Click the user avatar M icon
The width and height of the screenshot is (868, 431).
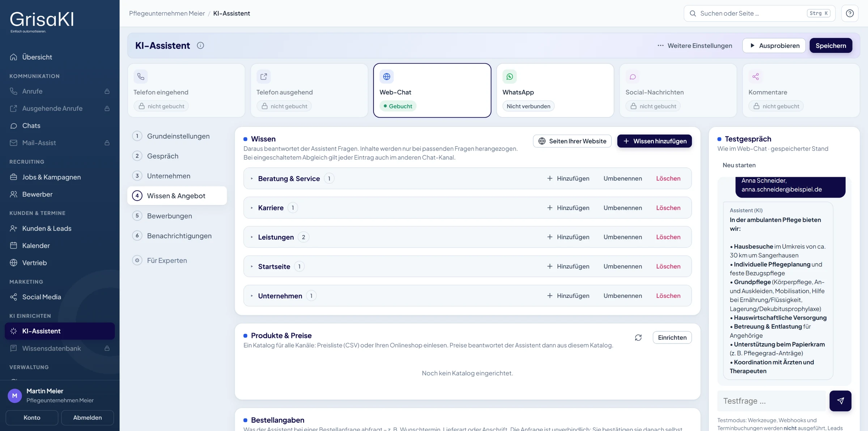click(15, 396)
